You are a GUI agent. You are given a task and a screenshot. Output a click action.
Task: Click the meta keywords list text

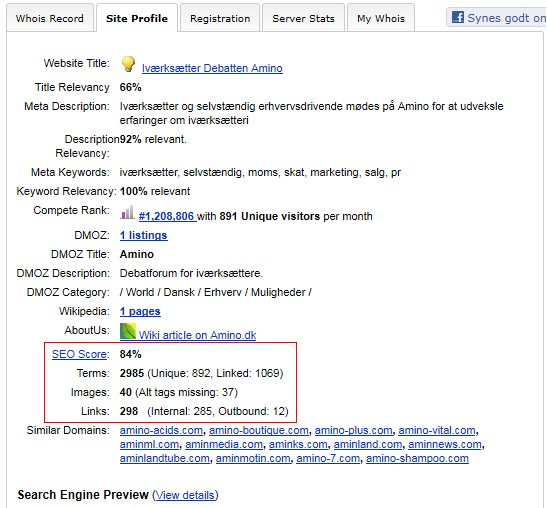pos(260,172)
